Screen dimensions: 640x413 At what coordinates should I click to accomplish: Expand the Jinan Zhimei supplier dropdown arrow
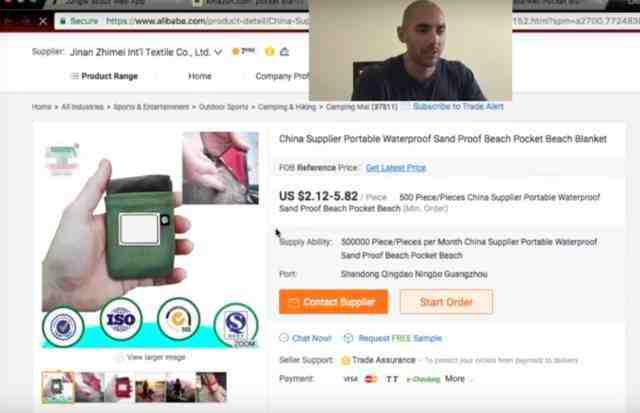[x=219, y=52]
